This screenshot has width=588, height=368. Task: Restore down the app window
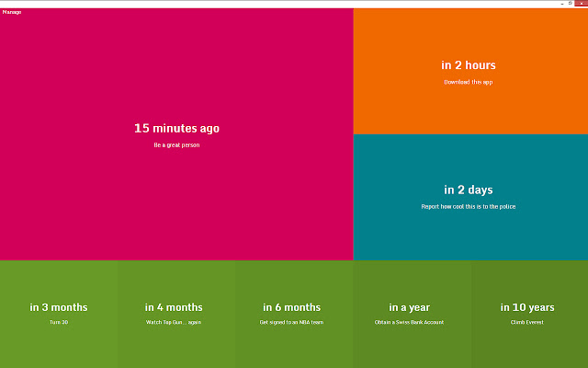pos(571,4)
